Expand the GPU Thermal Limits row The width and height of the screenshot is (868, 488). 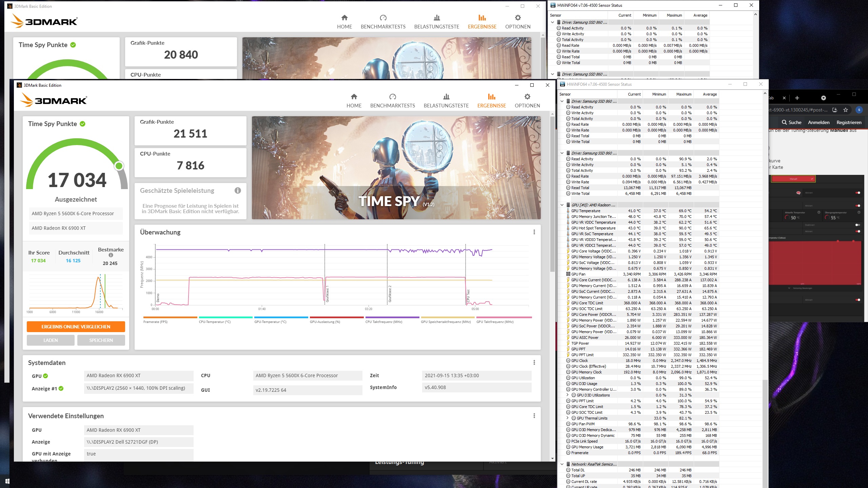(x=568, y=418)
